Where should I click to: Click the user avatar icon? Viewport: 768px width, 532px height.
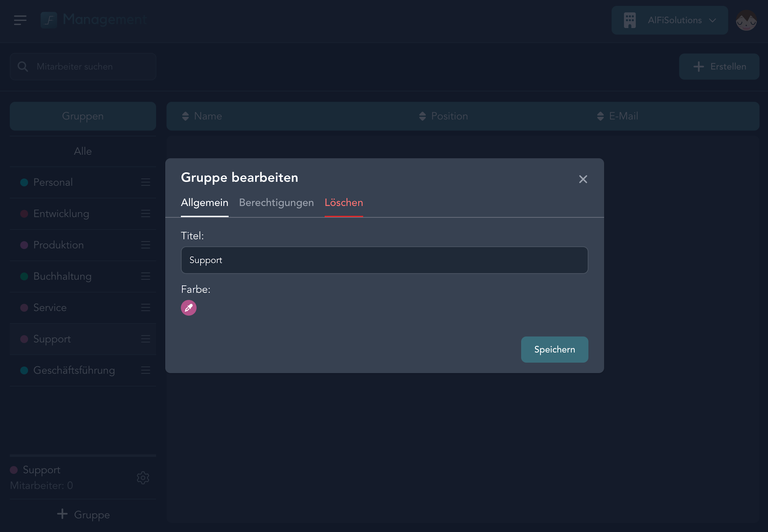[746, 20]
